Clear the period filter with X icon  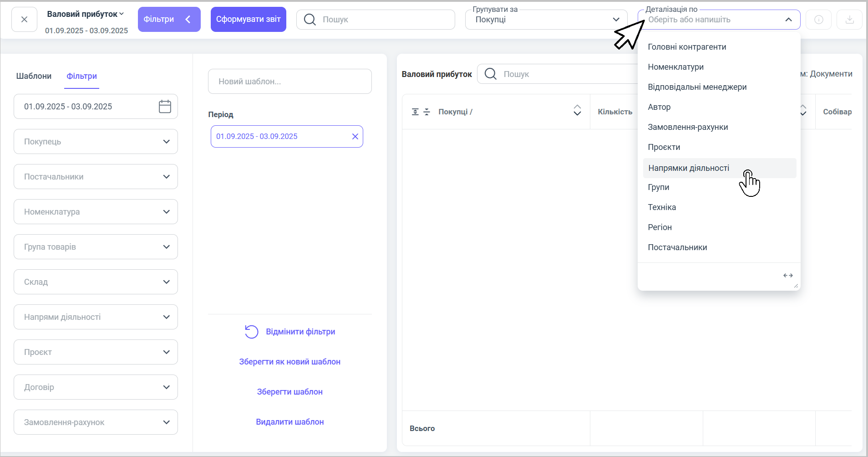(355, 137)
